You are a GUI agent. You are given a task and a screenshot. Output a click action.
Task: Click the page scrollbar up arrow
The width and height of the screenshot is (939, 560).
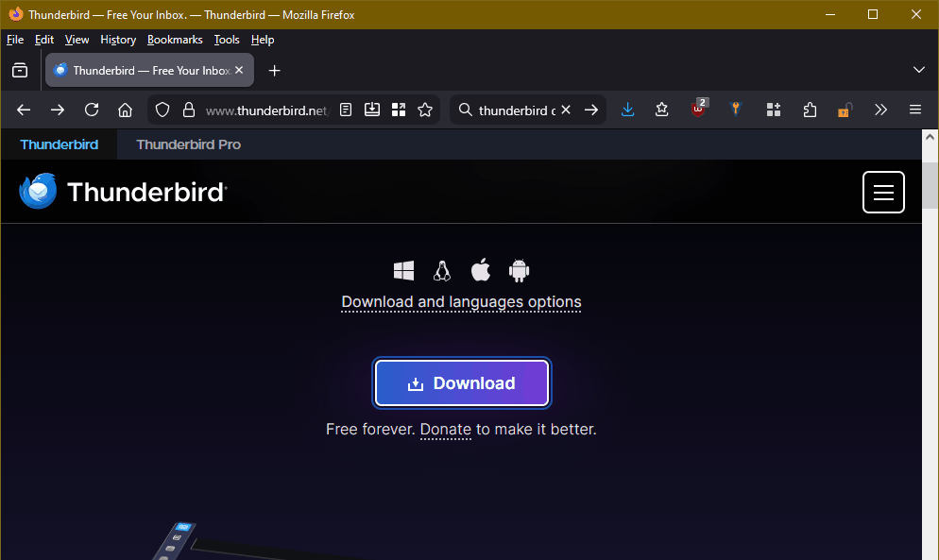930,137
